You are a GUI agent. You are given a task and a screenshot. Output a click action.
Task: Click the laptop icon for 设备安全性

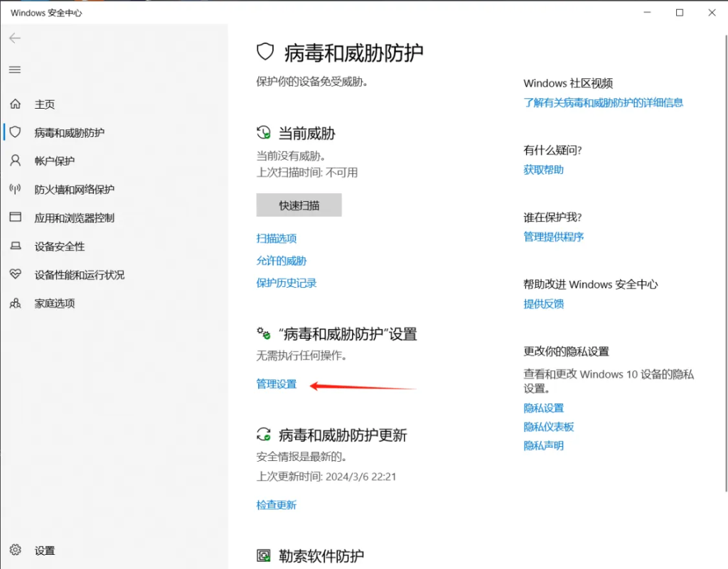(16, 246)
